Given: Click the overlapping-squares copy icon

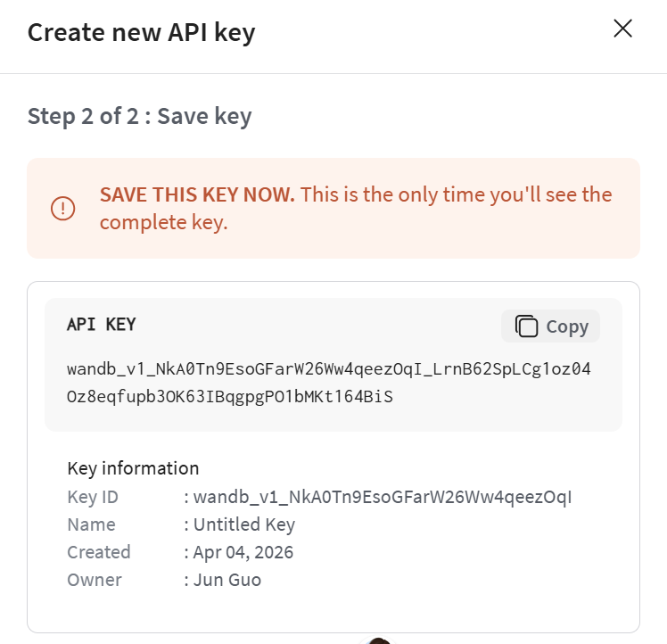Looking at the screenshot, I should pyautogui.click(x=526, y=326).
